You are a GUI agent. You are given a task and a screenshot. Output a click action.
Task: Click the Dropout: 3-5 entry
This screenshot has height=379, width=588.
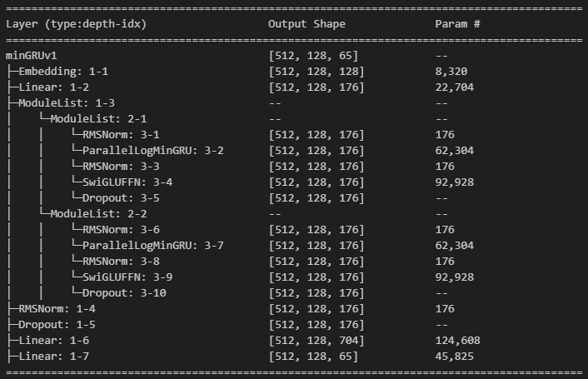pos(121,198)
